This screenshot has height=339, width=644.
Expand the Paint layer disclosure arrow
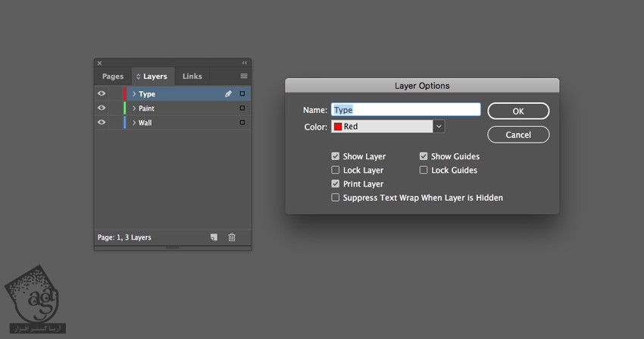tap(134, 108)
